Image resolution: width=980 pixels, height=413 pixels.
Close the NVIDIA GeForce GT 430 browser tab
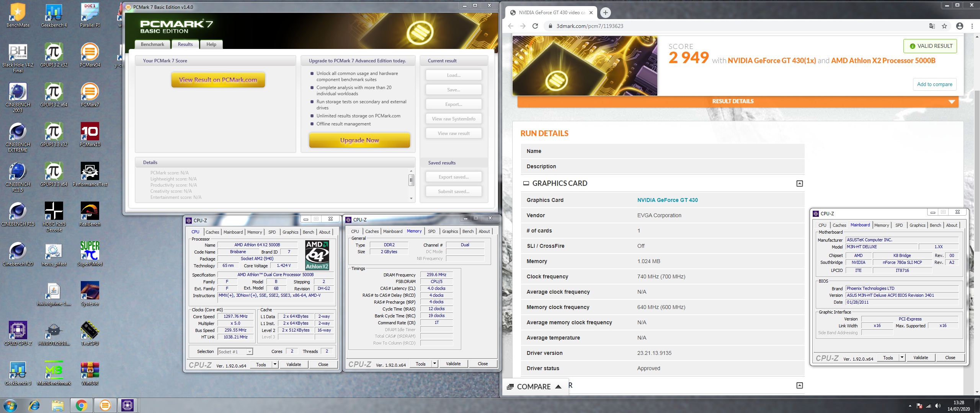pos(591,13)
